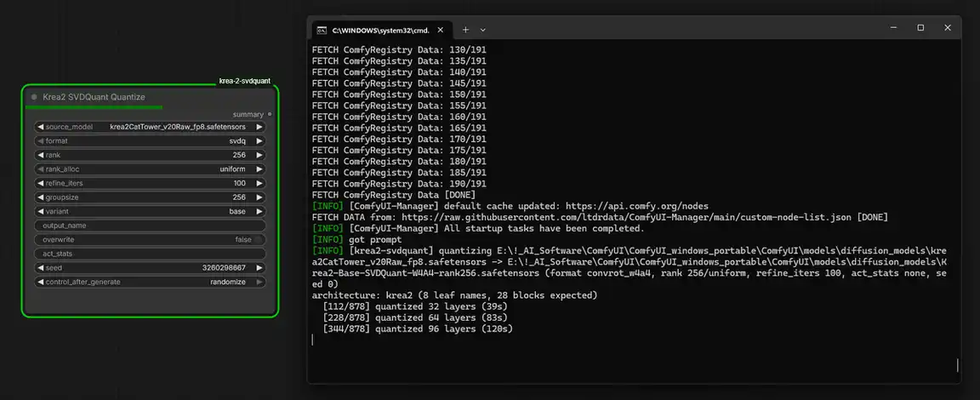Open variant dropdown showing base

(x=150, y=212)
